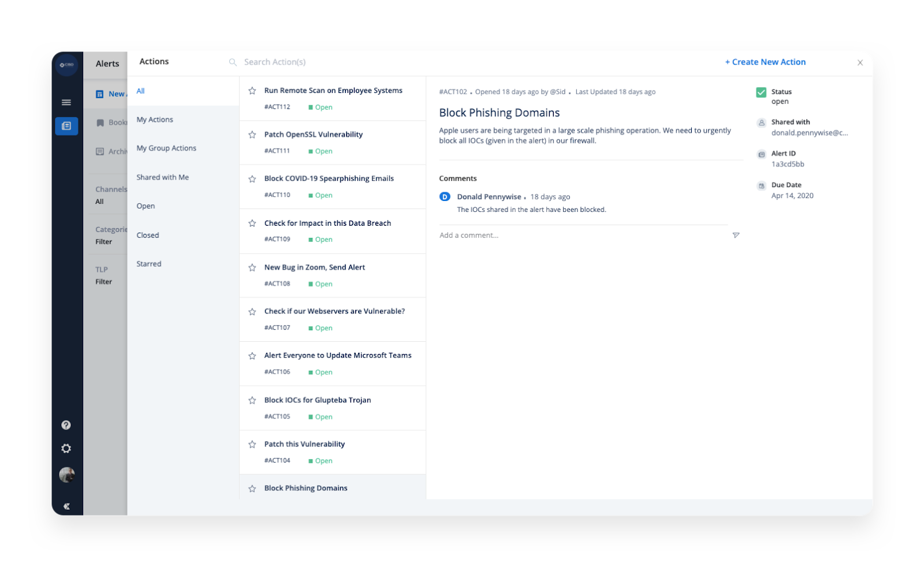Open Alert Everyone to Update Microsoft Teams
924x567 pixels.
click(x=338, y=356)
